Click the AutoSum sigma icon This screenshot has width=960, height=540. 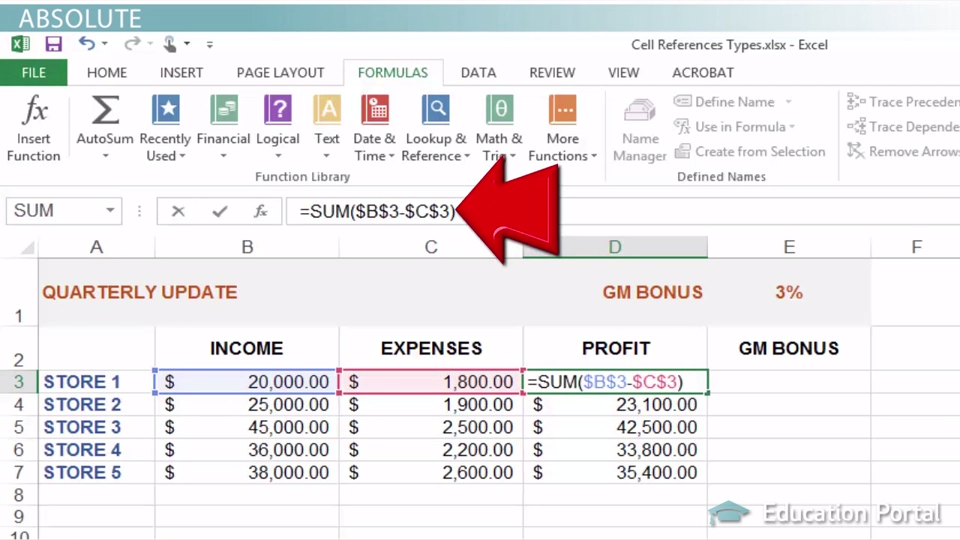click(104, 112)
